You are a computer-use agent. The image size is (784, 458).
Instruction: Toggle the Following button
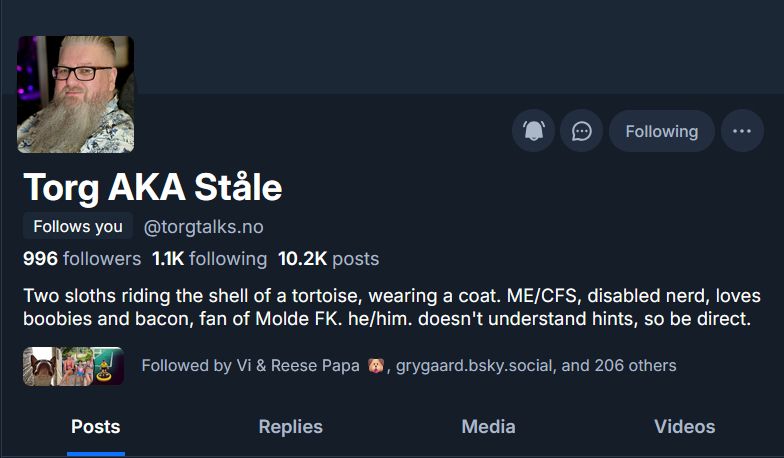coord(661,131)
